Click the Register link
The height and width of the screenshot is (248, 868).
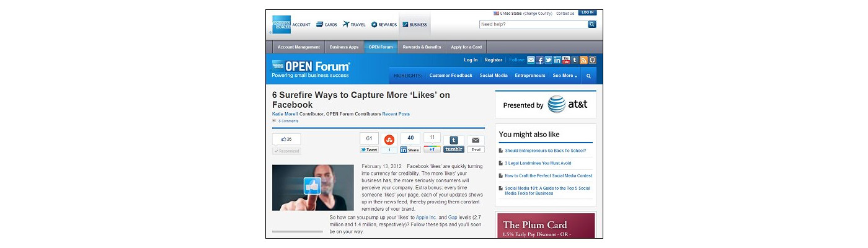[x=494, y=60]
